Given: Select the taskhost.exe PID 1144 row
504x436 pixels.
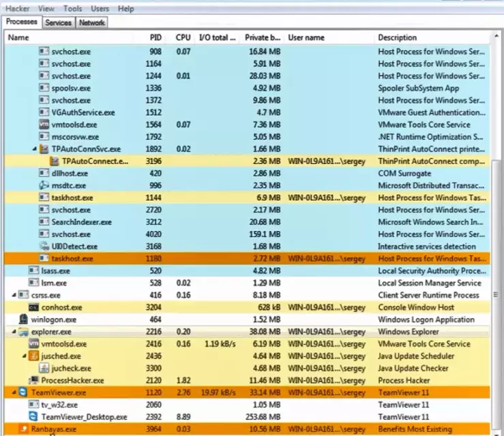Looking at the screenshot, I should (x=247, y=198).
